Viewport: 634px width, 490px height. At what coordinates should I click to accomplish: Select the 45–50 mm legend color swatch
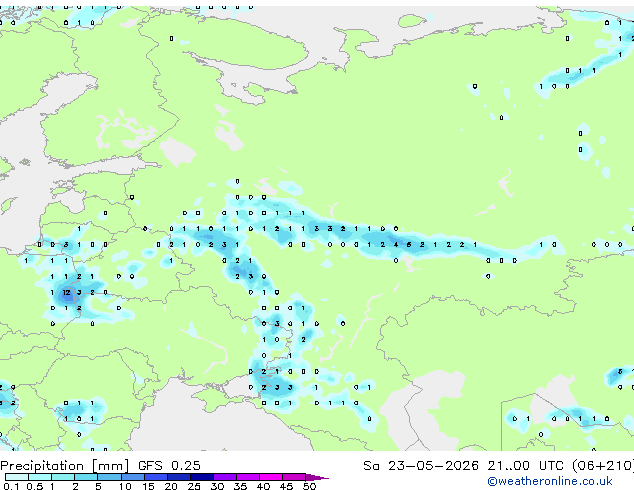point(294,477)
